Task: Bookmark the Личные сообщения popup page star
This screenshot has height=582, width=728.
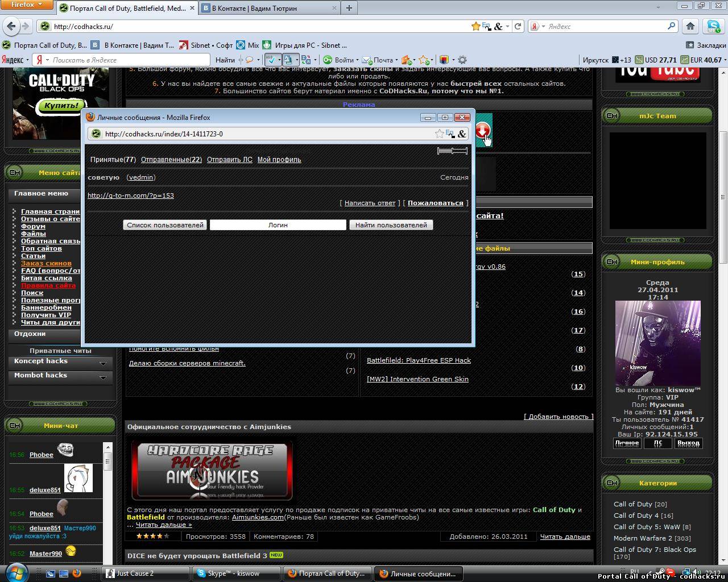Action: (x=439, y=134)
